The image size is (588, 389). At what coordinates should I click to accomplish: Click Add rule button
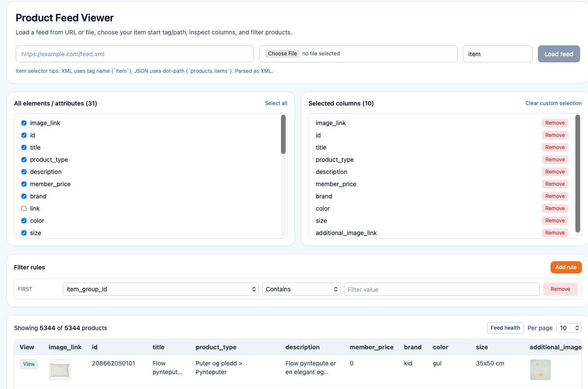(566, 267)
